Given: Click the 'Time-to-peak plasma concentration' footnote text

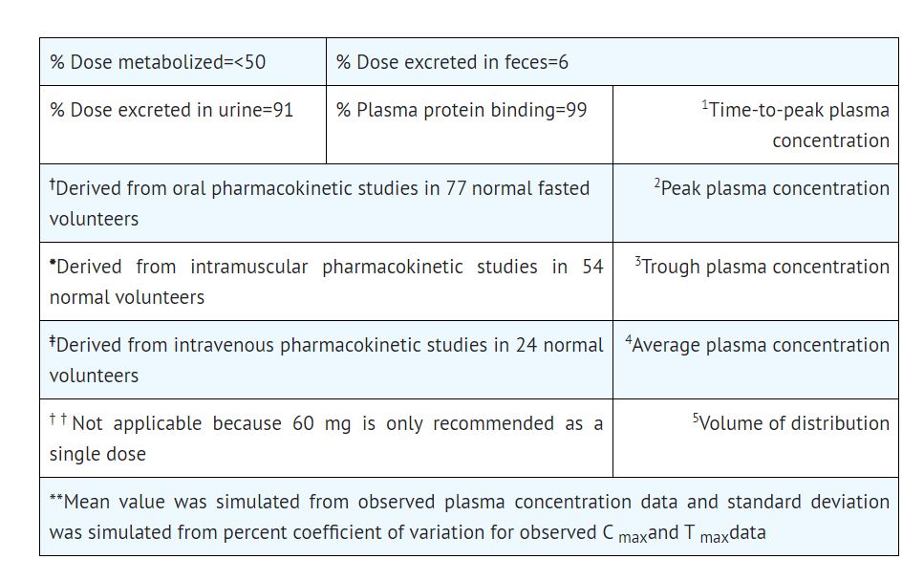Looking at the screenshot, I should pos(799,125).
